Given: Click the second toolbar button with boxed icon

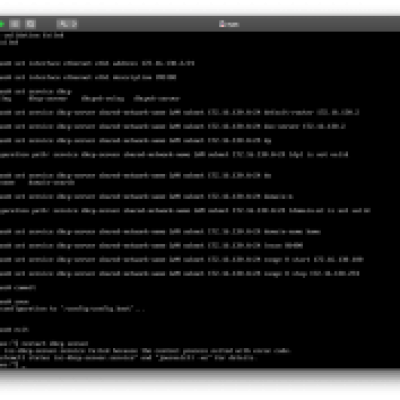Looking at the screenshot, I should [x=31, y=24].
